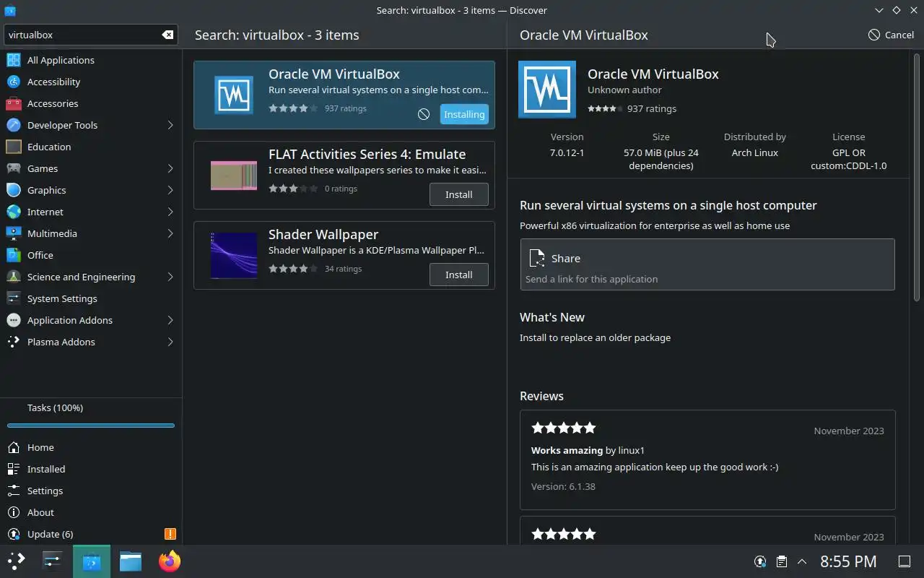Click the Accessibility category icon
The height and width of the screenshot is (578, 924).
(13, 82)
